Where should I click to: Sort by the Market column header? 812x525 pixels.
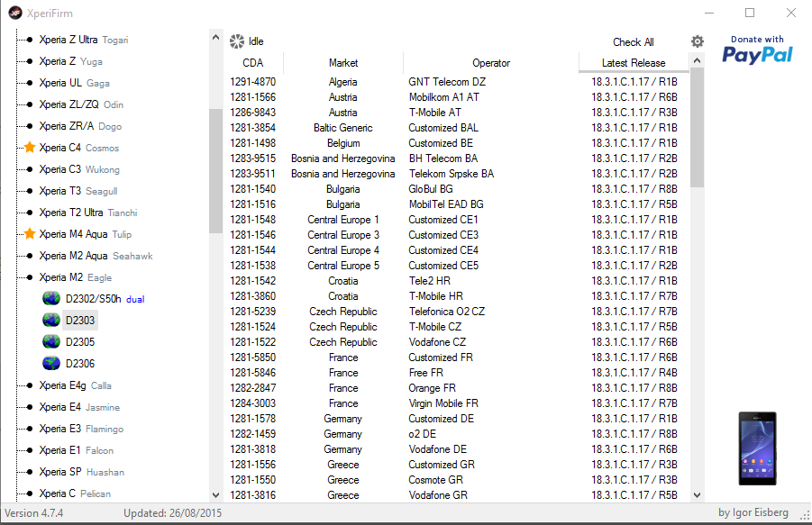click(342, 63)
